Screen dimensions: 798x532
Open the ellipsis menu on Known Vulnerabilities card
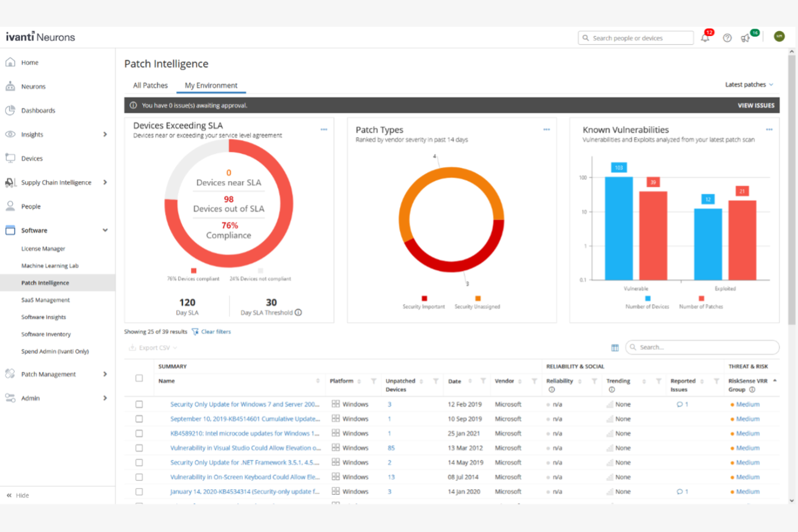pos(768,129)
